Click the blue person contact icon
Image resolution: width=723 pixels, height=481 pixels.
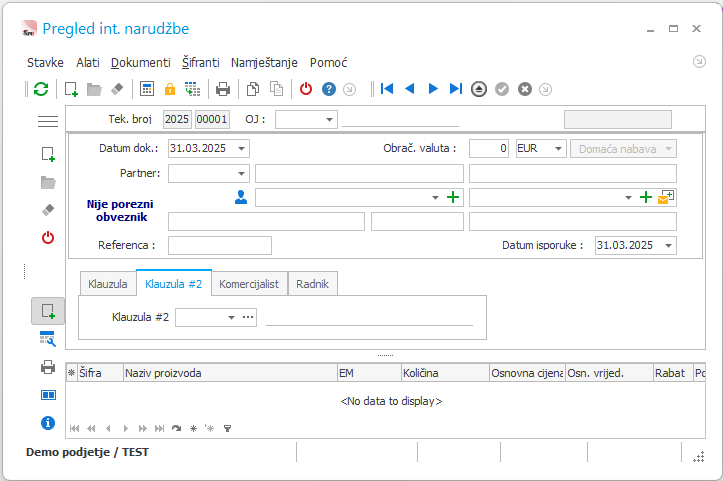pyautogui.click(x=241, y=197)
